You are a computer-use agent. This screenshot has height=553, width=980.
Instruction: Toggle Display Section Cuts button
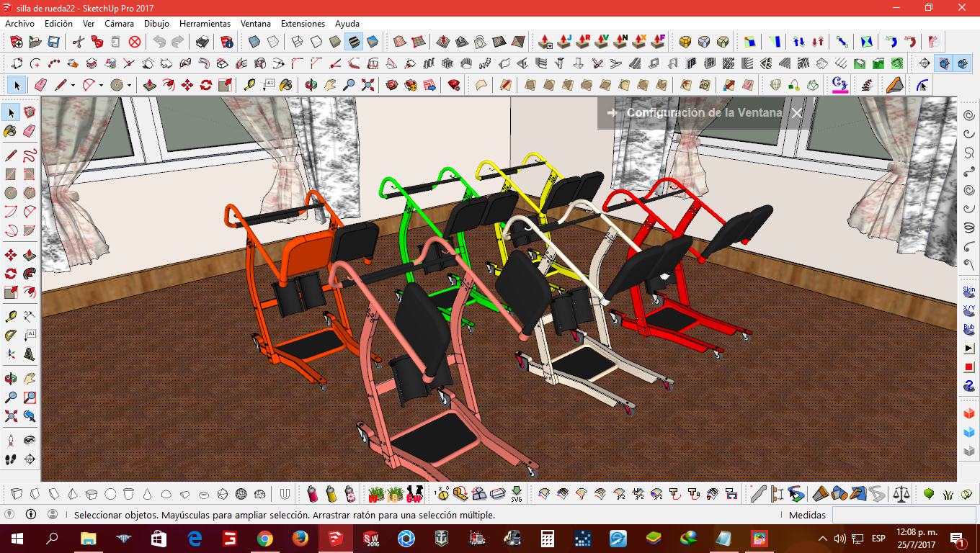click(x=963, y=63)
